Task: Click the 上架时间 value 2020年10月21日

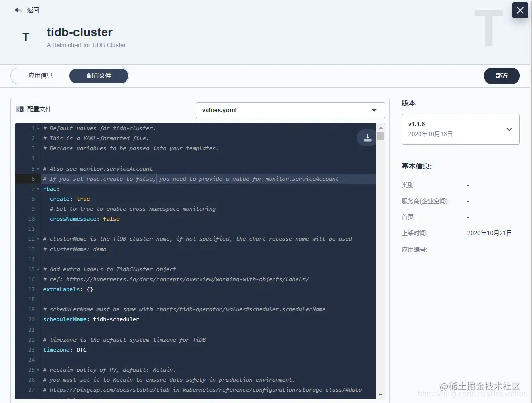Action: point(489,233)
